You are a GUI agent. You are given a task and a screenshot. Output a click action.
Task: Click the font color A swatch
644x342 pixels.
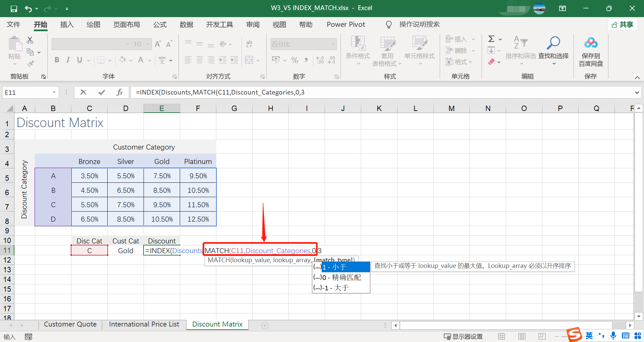(x=141, y=60)
